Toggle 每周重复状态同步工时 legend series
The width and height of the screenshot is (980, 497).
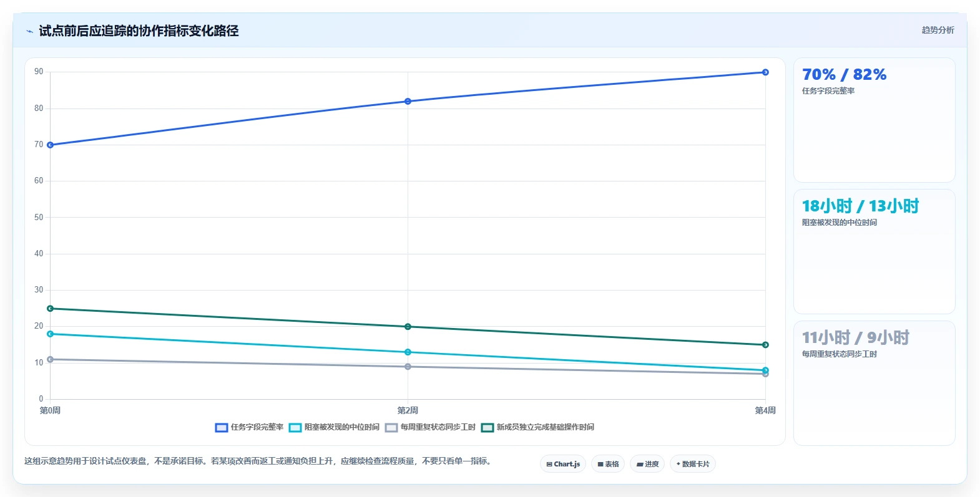[430, 427]
